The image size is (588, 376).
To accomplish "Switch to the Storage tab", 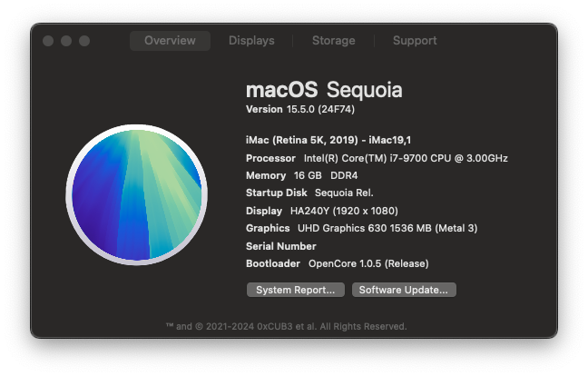I will (x=333, y=41).
